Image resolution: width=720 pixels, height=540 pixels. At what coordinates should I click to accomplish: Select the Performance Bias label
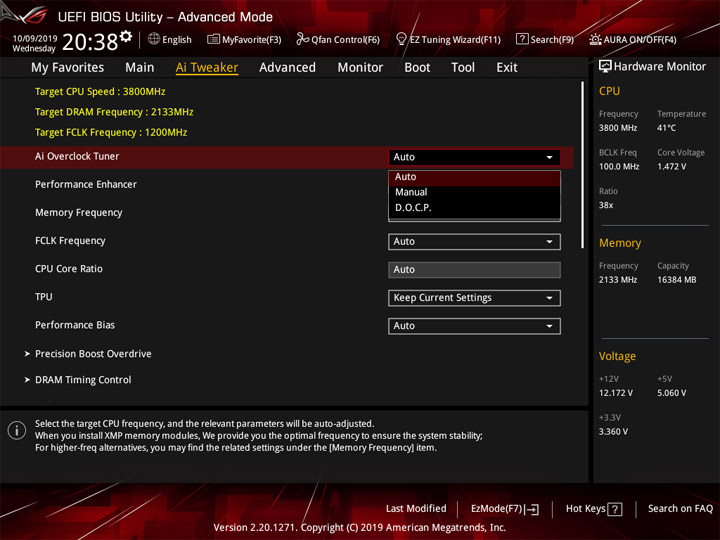coord(75,325)
